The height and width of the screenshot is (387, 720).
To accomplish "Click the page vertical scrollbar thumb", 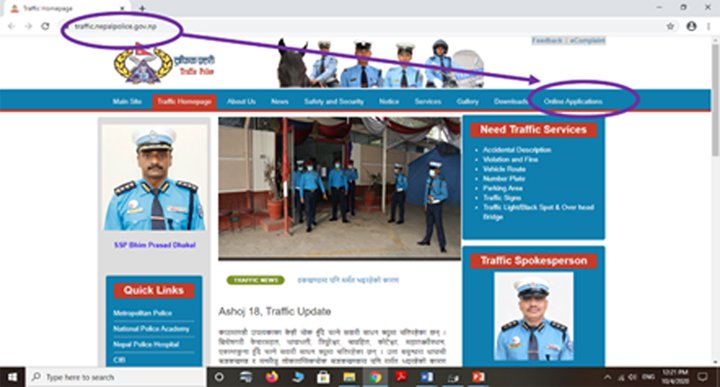I will [x=715, y=99].
